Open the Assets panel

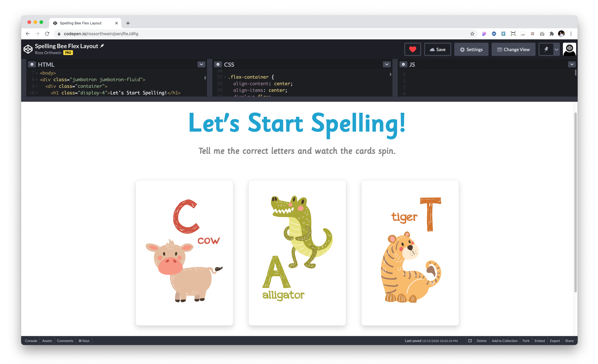[47, 341]
